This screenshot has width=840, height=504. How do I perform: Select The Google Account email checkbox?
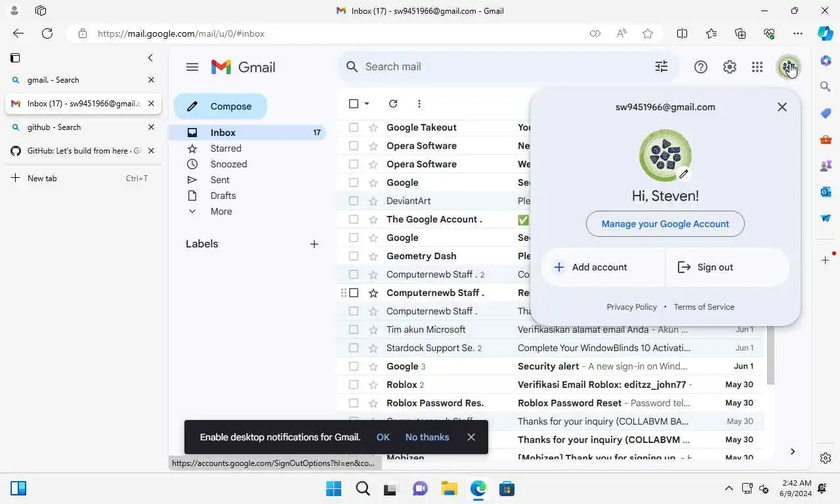[x=354, y=219]
